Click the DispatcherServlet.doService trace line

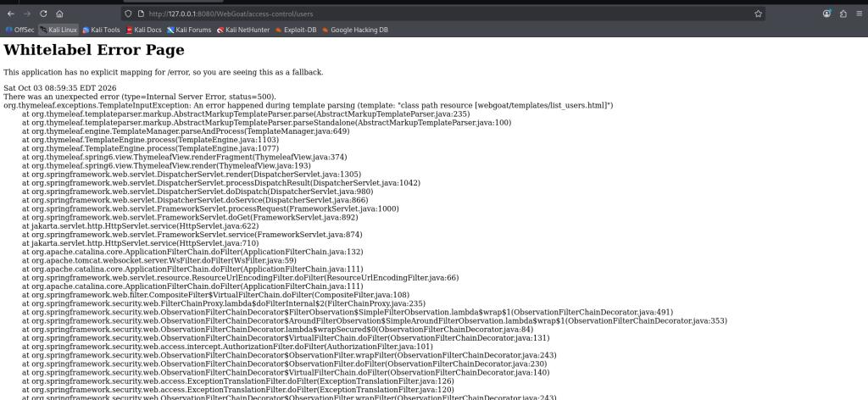[x=196, y=200]
